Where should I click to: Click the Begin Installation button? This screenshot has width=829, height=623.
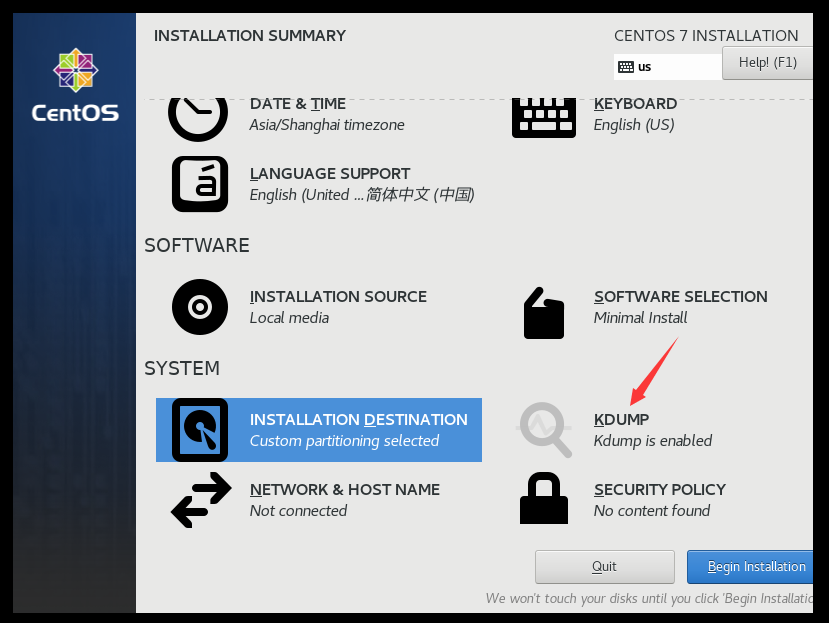750,566
